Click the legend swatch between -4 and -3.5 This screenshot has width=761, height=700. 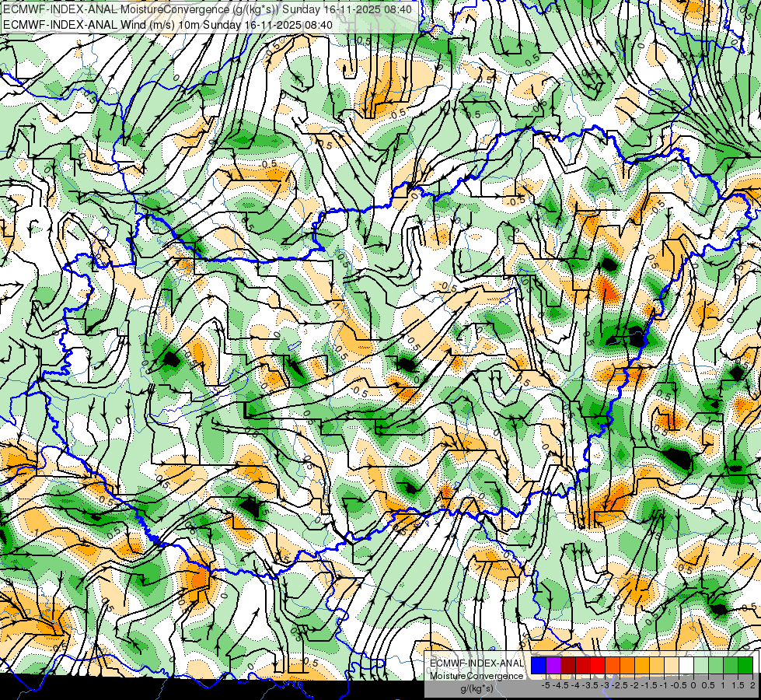coord(583,666)
